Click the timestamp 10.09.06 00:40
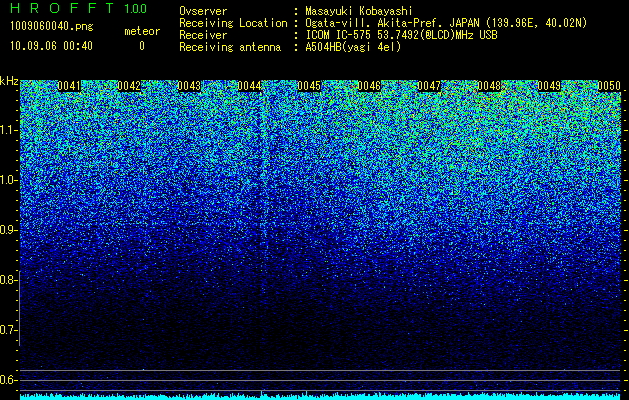 [51, 46]
